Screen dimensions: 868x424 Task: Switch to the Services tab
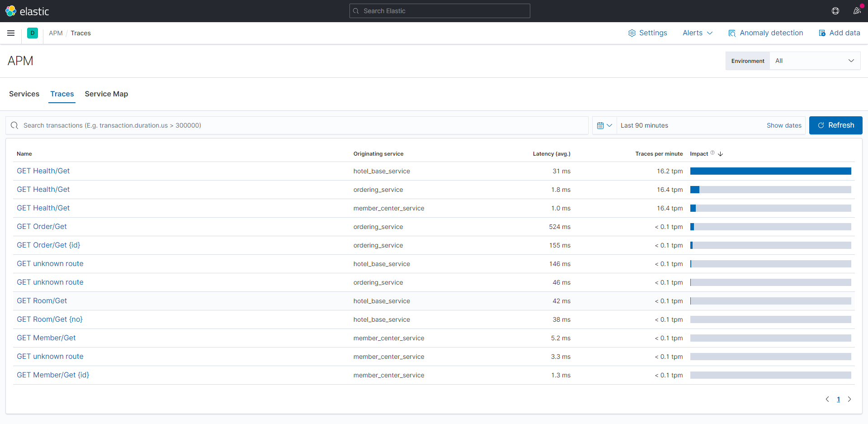point(24,94)
